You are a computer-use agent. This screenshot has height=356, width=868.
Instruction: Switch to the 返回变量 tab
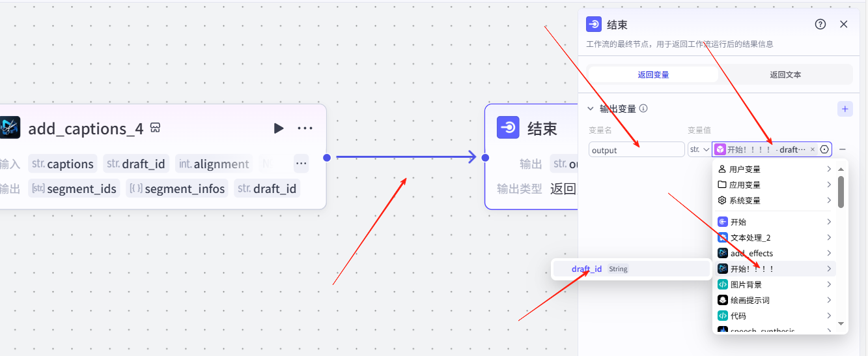tap(653, 74)
